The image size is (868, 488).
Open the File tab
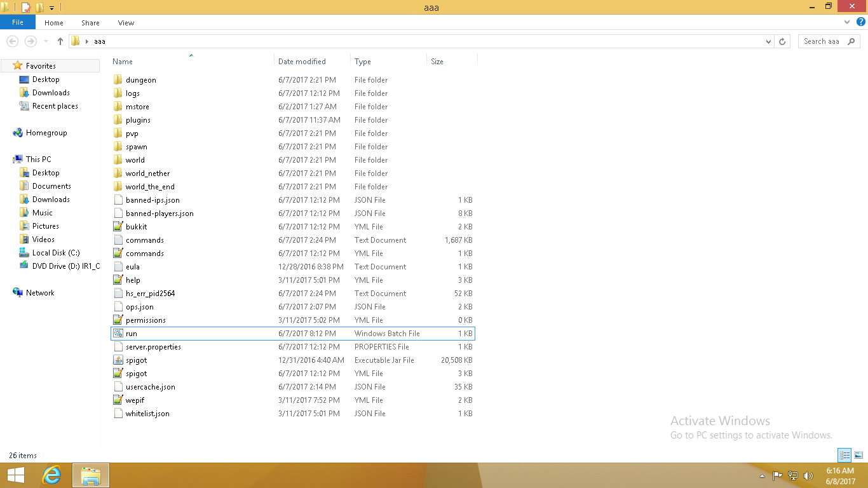pyautogui.click(x=18, y=22)
